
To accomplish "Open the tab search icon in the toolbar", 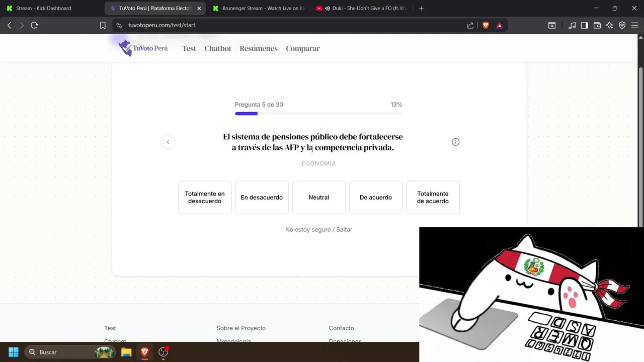I will point(552,25).
